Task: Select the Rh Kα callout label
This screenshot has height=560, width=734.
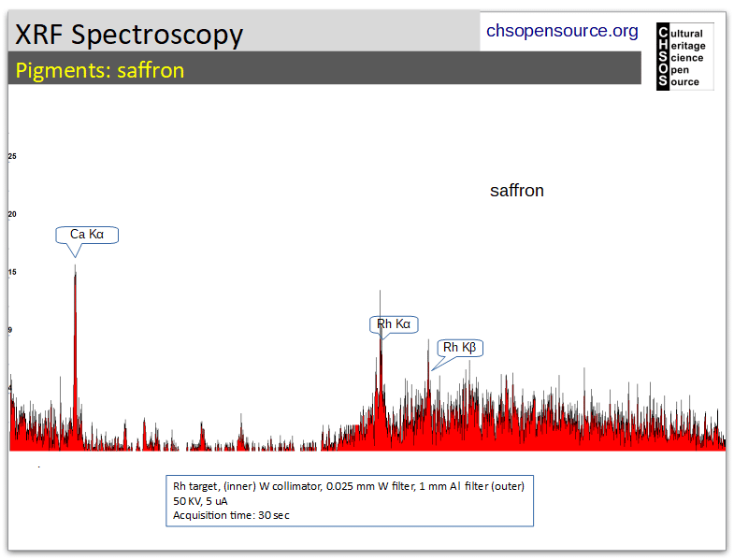Action: 394,324
